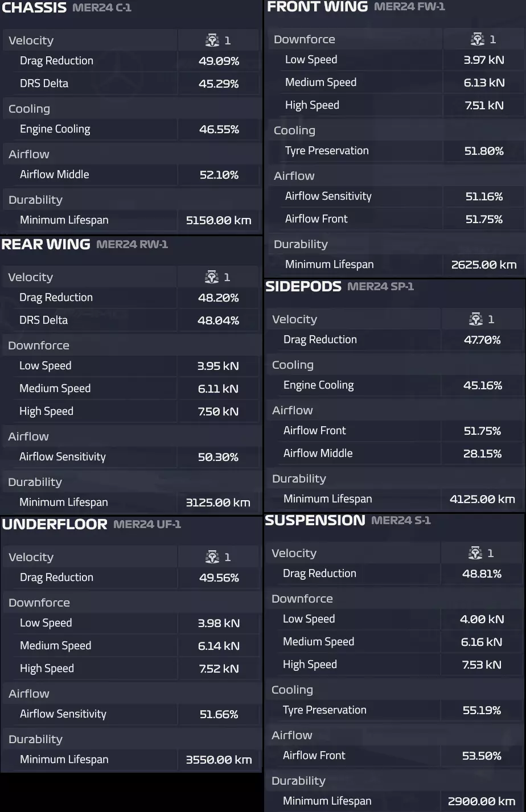Click the car icon in the Underfloor panel
Image resolution: width=526 pixels, height=812 pixels.
tap(212, 557)
